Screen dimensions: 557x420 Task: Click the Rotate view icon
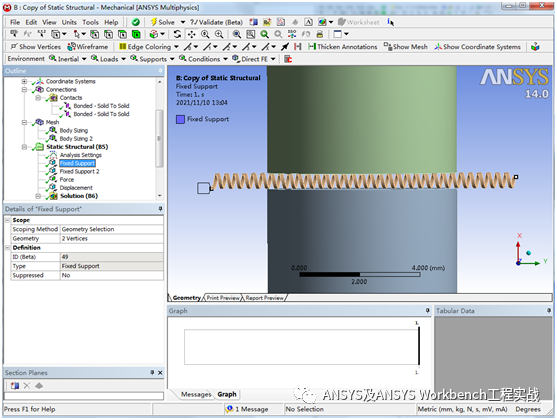point(177,34)
